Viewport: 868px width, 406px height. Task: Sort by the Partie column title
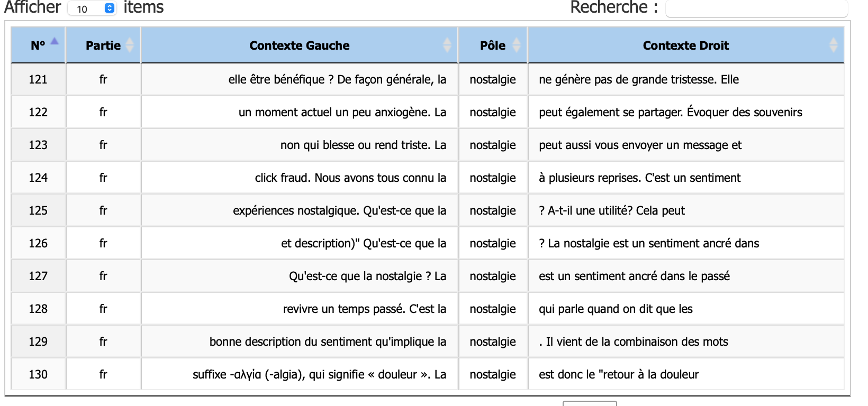pos(103,45)
